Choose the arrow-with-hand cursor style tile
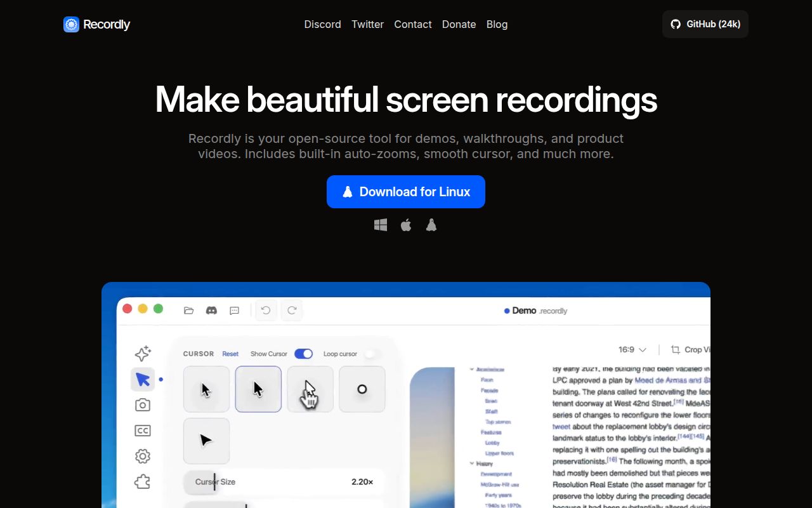 click(x=310, y=389)
